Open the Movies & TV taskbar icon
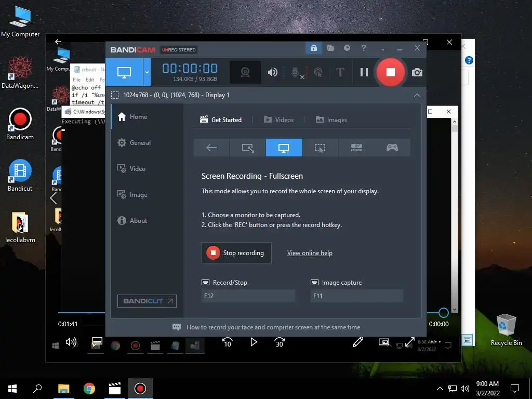Screen dimensions: 532x399 [x=115, y=389]
